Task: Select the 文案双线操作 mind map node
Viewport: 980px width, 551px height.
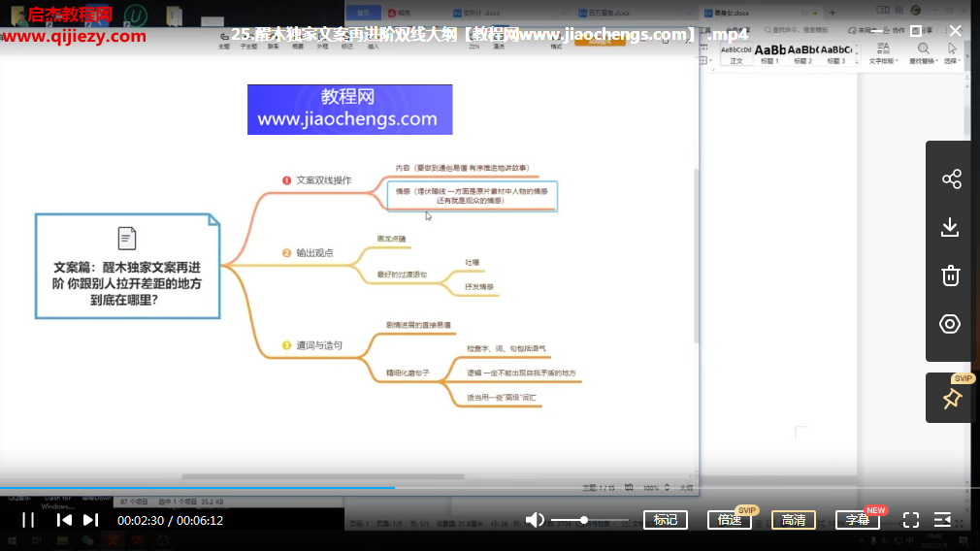Action: [x=317, y=179]
